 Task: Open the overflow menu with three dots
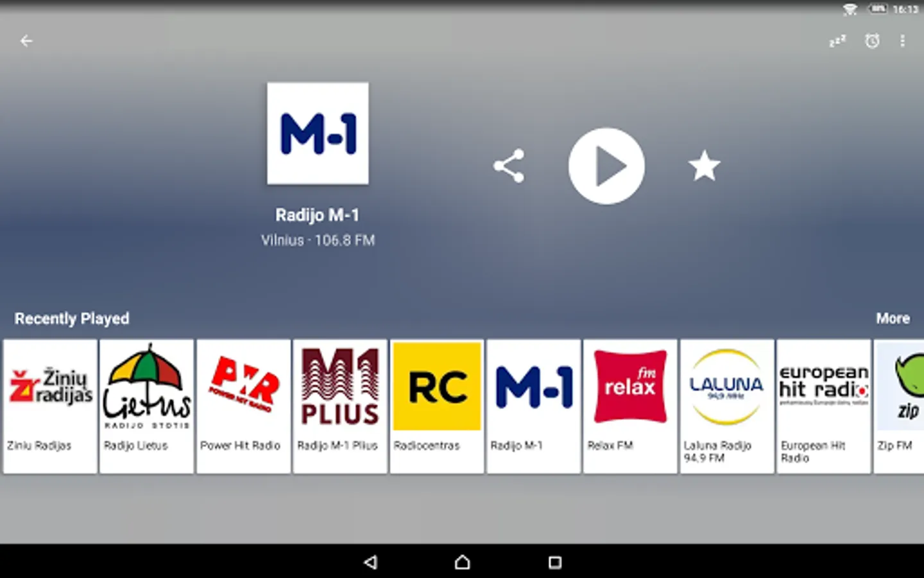902,41
